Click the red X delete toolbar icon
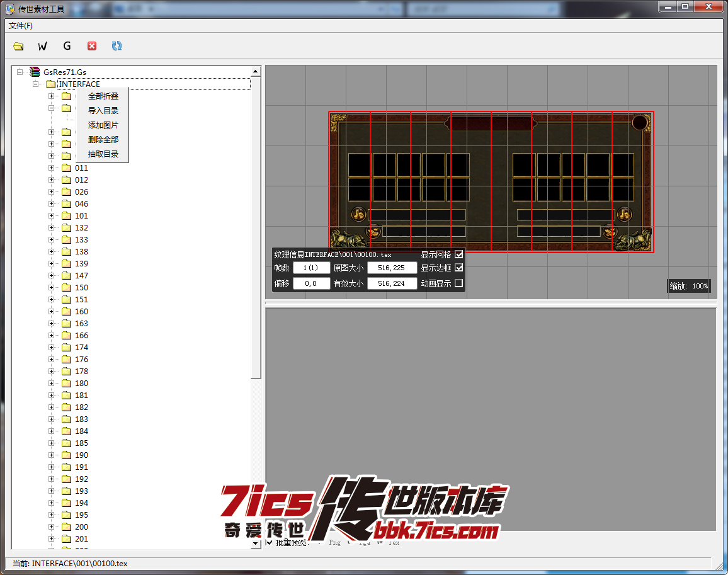This screenshot has height=575, width=728. (92, 46)
